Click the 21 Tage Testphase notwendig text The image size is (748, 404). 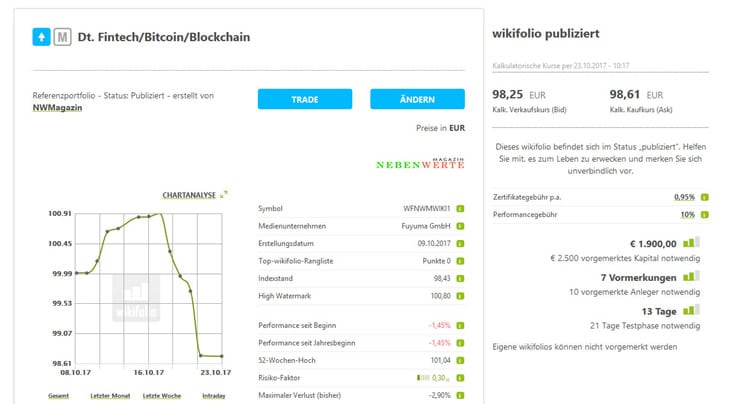[645, 326]
